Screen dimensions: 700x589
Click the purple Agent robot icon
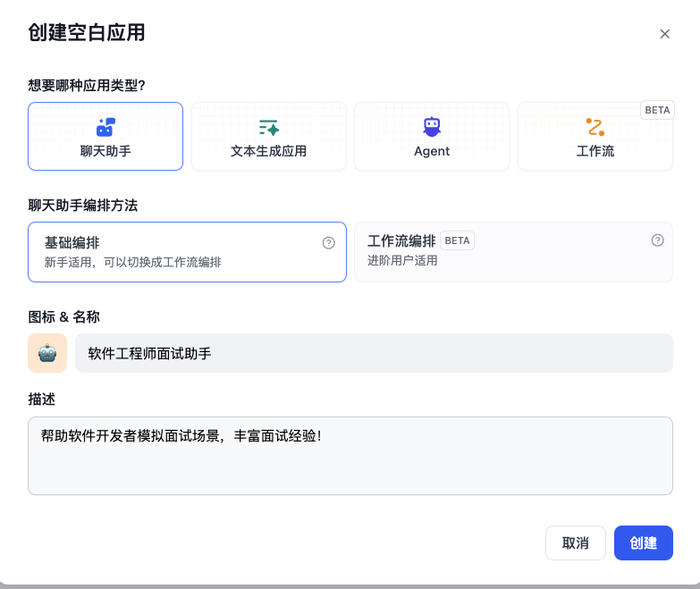point(432,127)
